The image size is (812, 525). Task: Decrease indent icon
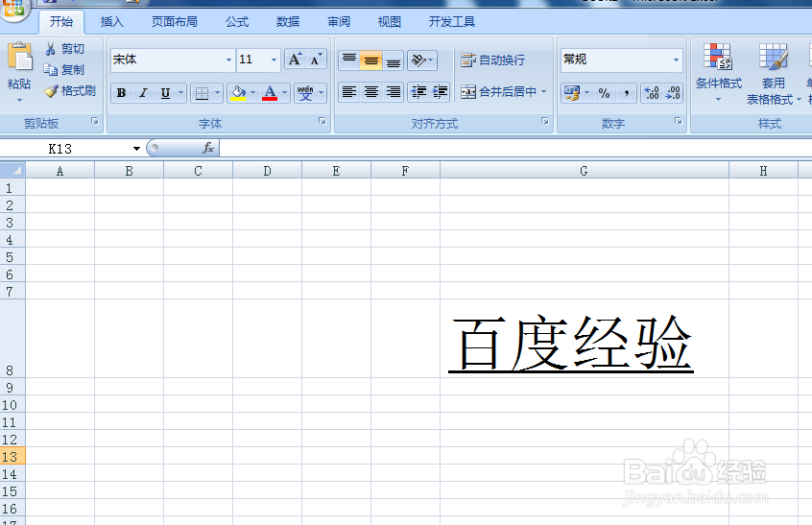tap(418, 92)
